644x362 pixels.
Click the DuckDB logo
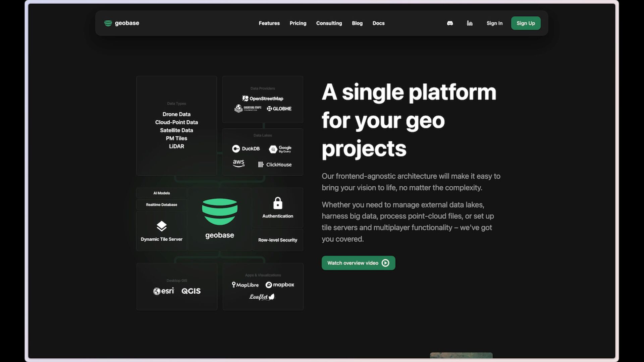[246, 148]
